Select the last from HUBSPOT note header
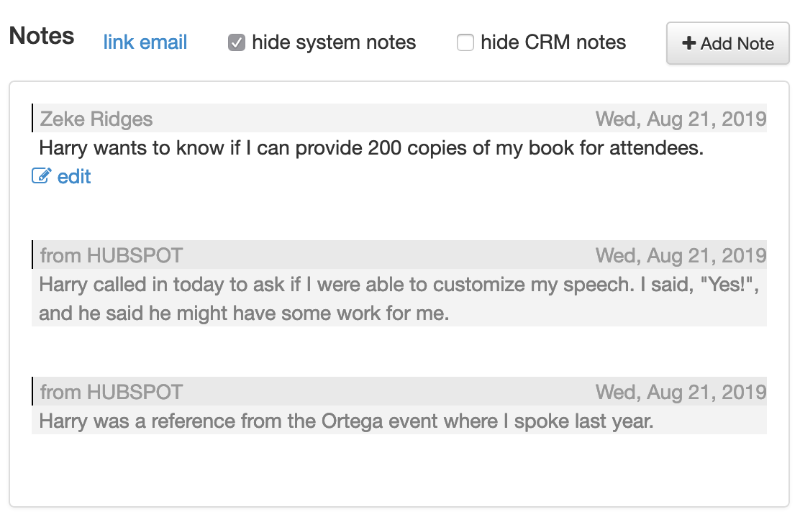The image size is (800, 522). (111, 392)
